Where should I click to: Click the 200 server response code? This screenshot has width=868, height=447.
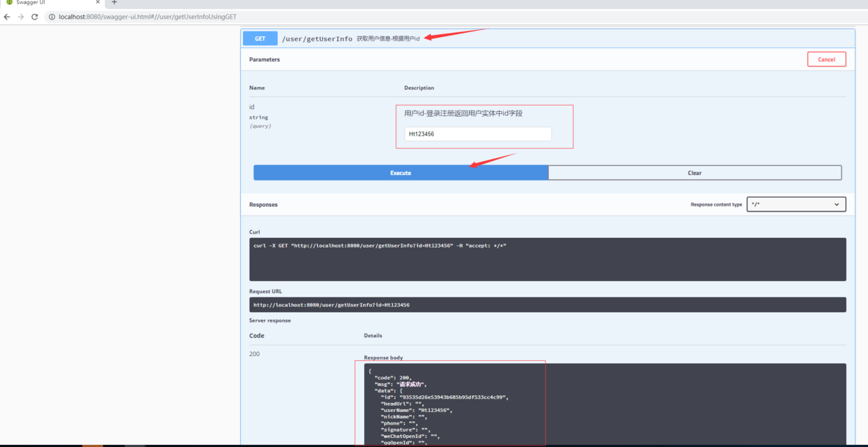tap(254, 354)
